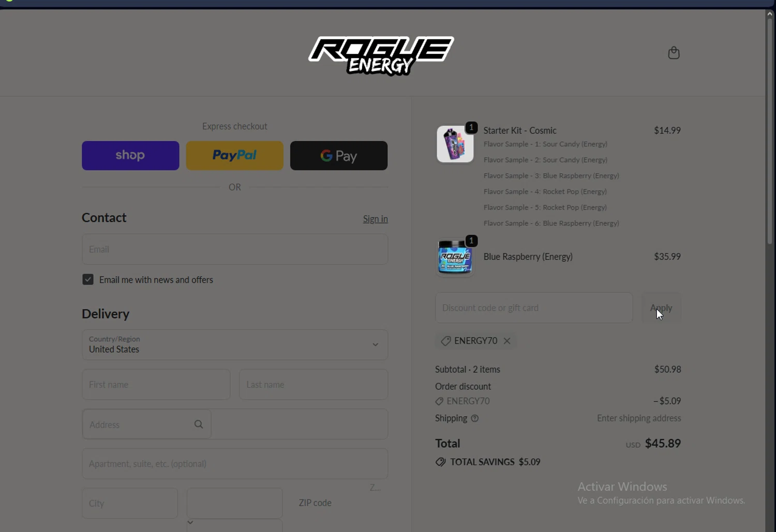Remove the ENERGY70 discount code
This screenshot has width=776, height=532.
[x=507, y=341]
